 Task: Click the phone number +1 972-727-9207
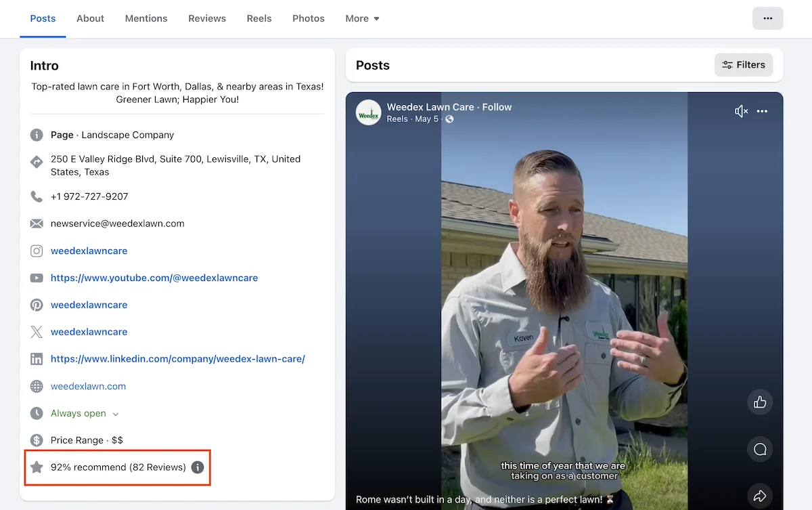89,196
